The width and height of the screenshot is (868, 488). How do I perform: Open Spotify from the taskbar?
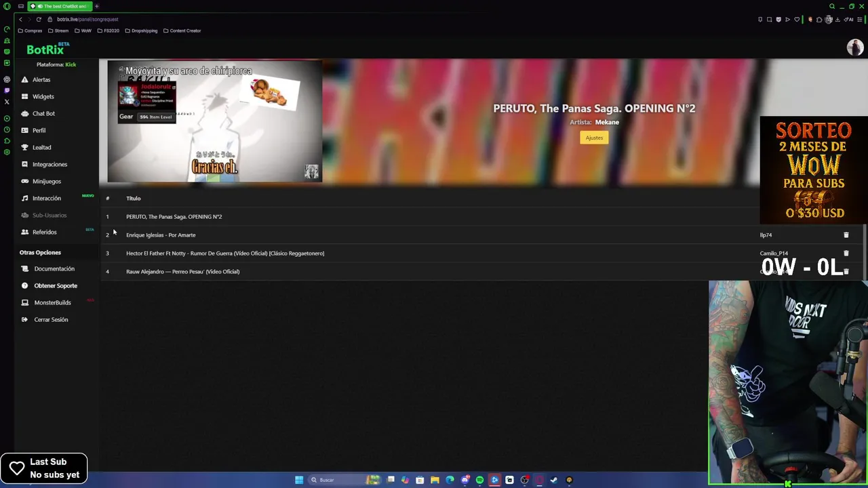(479, 480)
